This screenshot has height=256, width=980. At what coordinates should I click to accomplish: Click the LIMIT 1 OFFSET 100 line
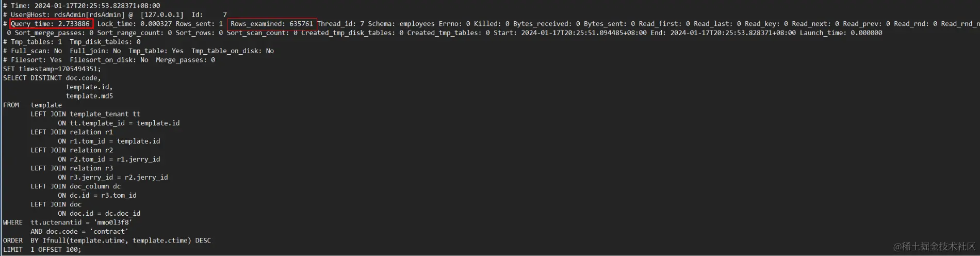[x=42, y=250]
